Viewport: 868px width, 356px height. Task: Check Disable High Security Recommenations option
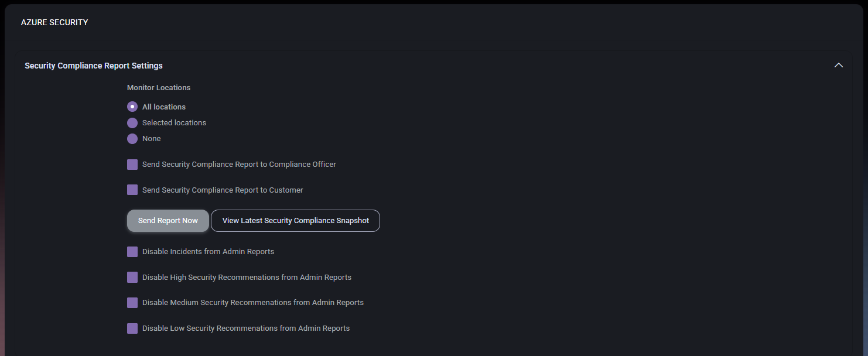click(132, 277)
